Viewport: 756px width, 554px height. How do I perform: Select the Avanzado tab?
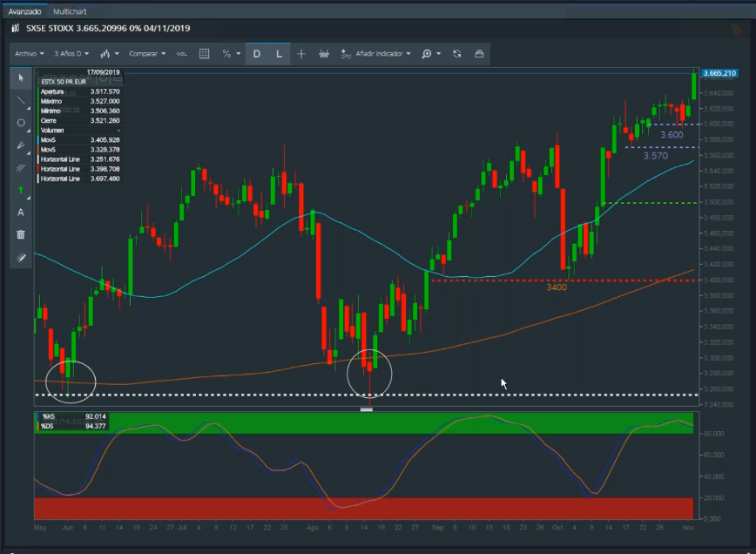pyautogui.click(x=24, y=12)
